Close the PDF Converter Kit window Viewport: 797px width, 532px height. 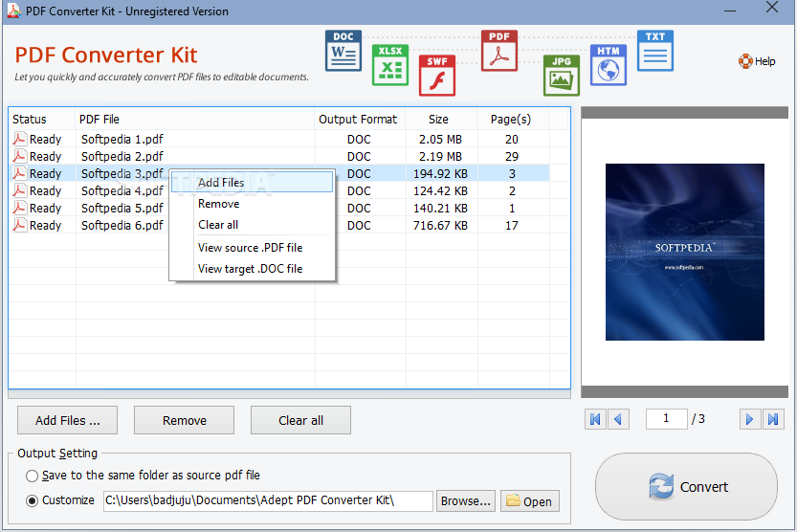pyautogui.click(x=772, y=7)
